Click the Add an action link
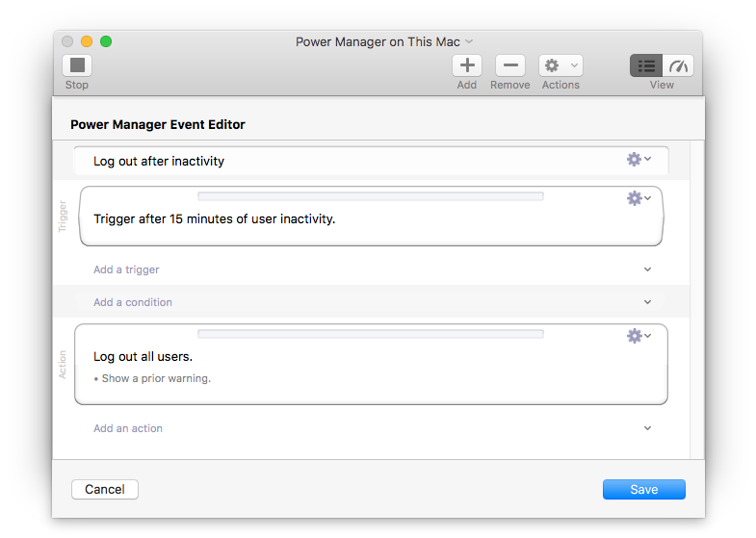The height and width of the screenshot is (538, 756). point(128,428)
